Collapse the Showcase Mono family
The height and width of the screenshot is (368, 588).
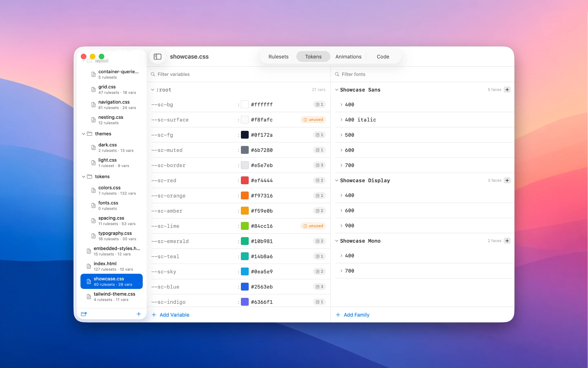[x=337, y=241]
